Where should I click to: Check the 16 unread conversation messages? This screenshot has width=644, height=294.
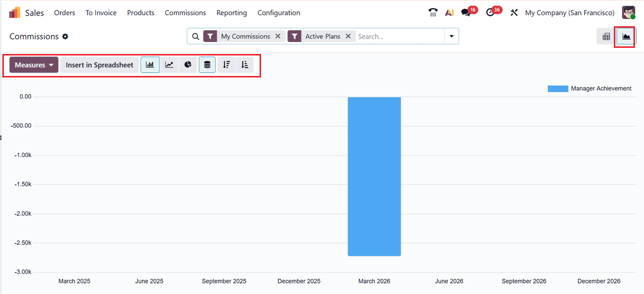465,12
